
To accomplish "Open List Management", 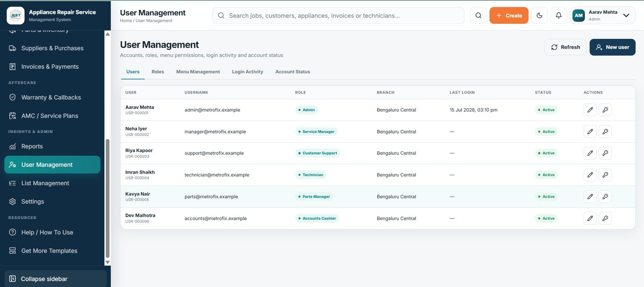I will tap(52, 183).
